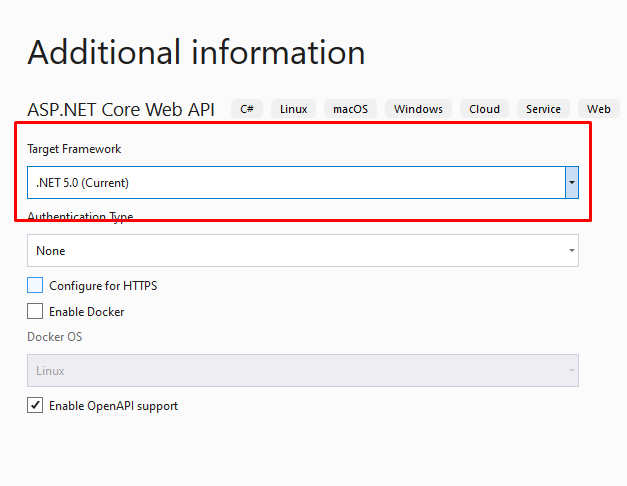Click the macOS platform tag

click(350, 109)
